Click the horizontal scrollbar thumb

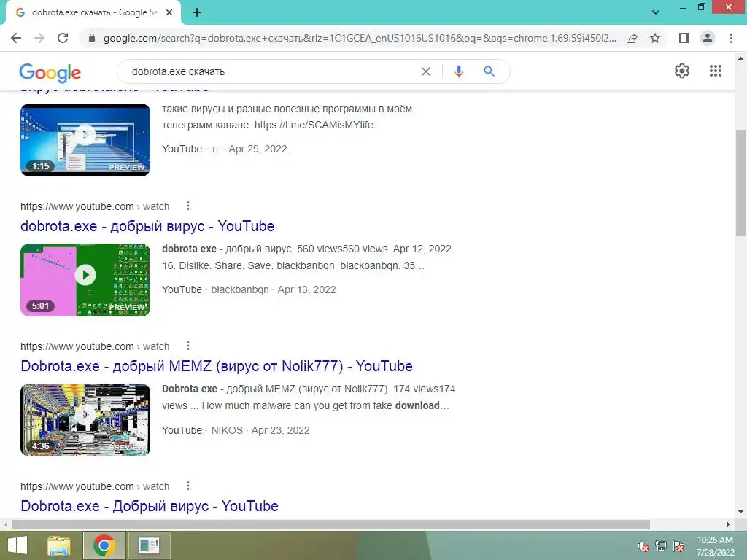point(331,525)
